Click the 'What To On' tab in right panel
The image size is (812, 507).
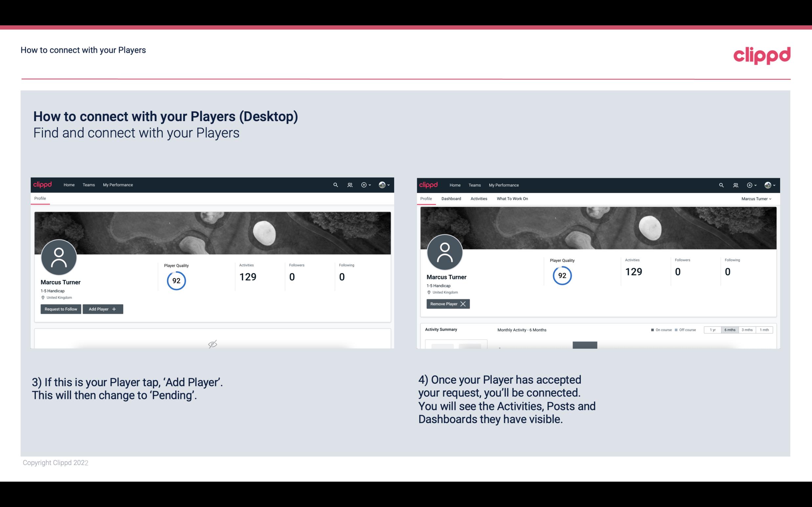[512, 199]
